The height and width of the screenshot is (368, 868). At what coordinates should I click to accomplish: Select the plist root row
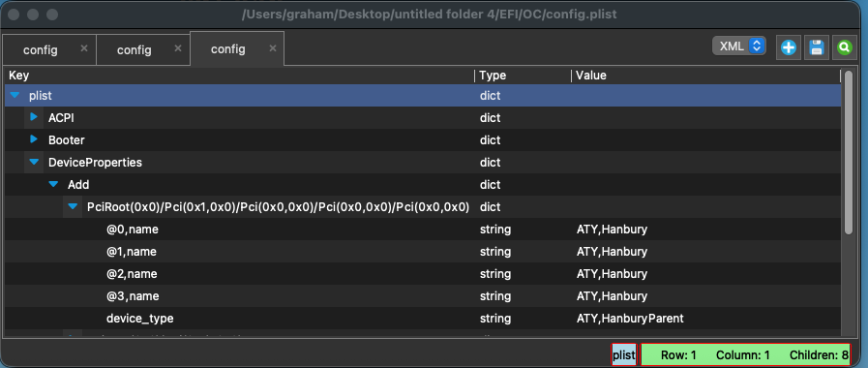(x=422, y=96)
